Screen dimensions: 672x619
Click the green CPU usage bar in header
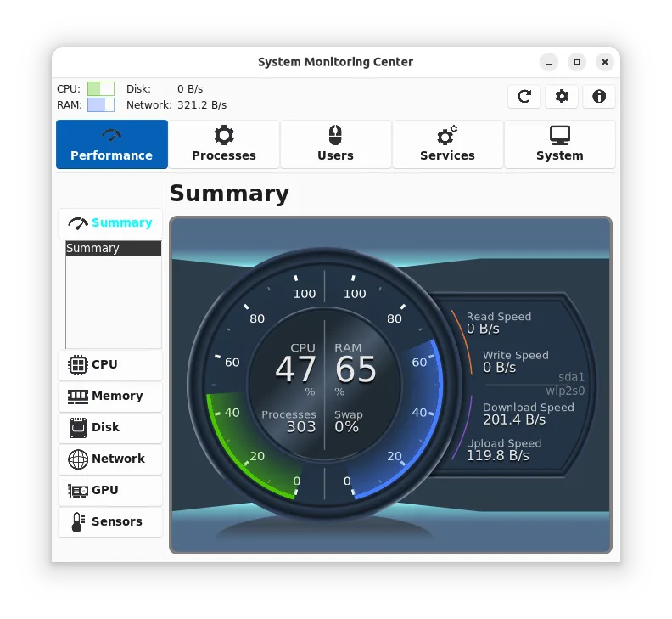pyautogui.click(x=101, y=89)
